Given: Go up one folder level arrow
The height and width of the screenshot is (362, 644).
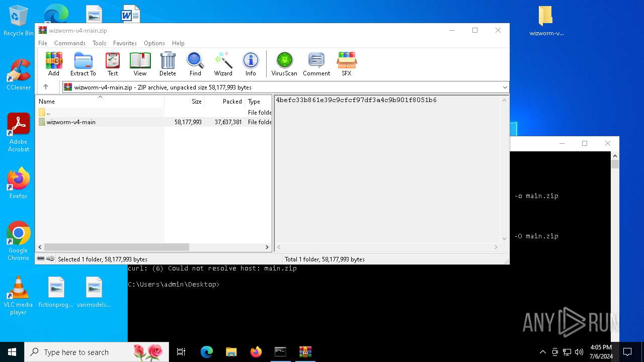Looking at the screenshot, I should coord(46,87).
